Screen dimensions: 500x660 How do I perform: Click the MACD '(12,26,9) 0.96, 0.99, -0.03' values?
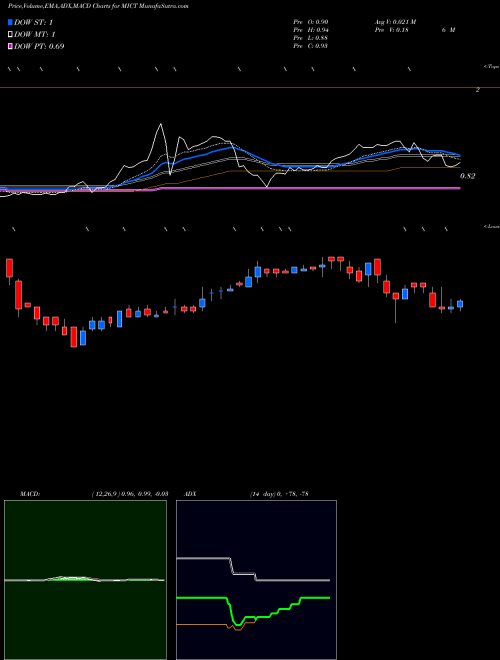(x=130, y=494)
